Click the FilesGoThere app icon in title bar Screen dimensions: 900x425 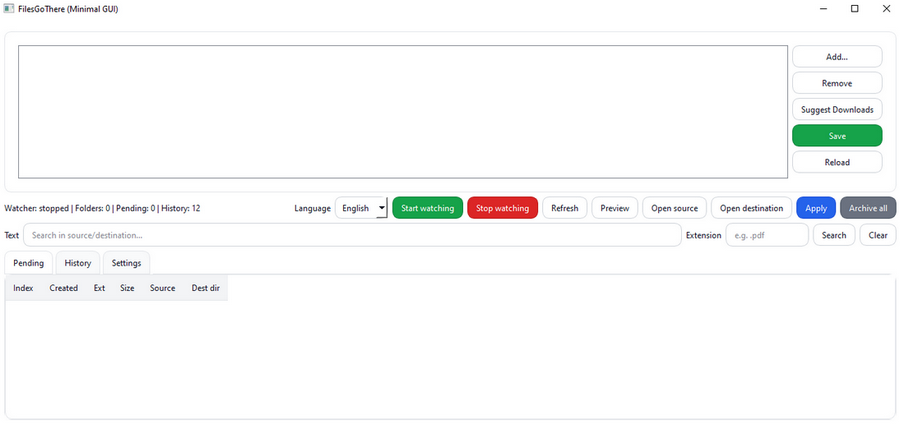(x=9, y=9)
